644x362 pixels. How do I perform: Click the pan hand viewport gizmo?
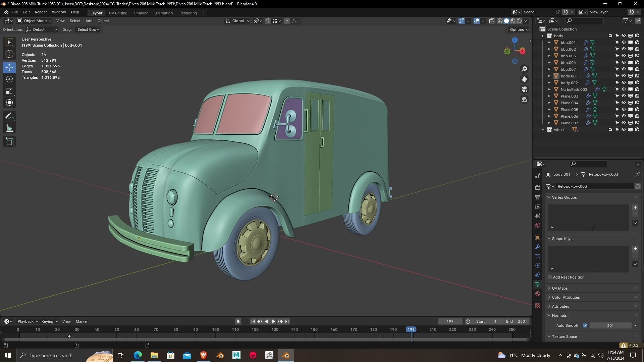524,79
